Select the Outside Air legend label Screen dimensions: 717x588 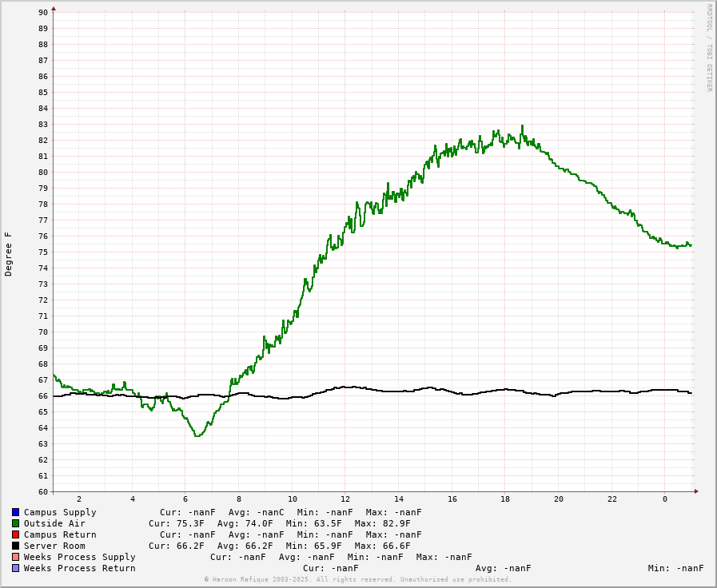54,523
